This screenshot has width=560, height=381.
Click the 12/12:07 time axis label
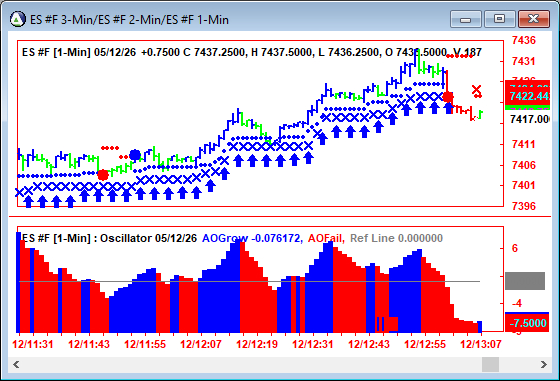click(201, 344)
